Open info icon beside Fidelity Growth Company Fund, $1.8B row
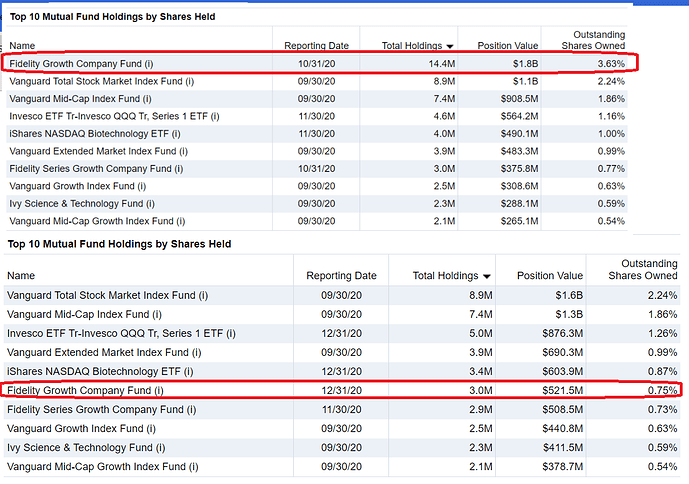This screenshot has width=689, height=484. [x=149, y=64]
